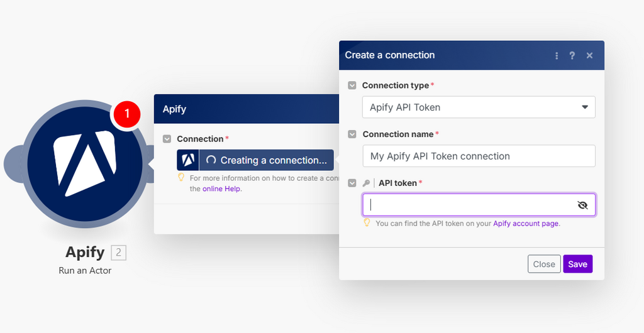Click the Apify module name label
Viewport: 644px width, 333px height.
85,252
